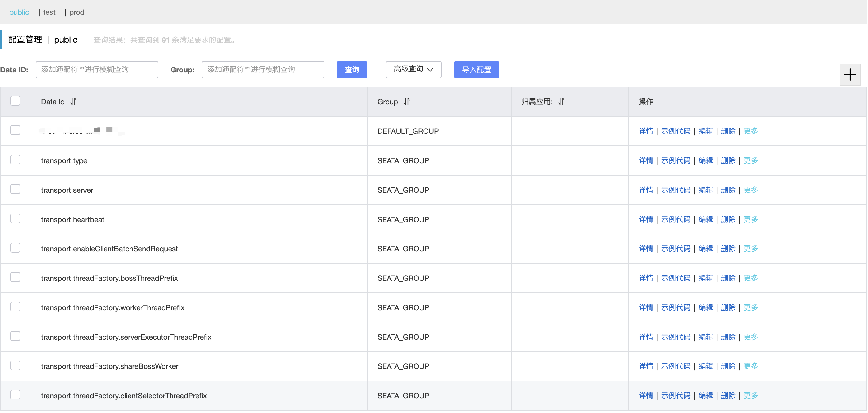Screen dimensions: 868x413
Task: Check bossThreadPrefix row checkbox
Action: click(15, 277)
